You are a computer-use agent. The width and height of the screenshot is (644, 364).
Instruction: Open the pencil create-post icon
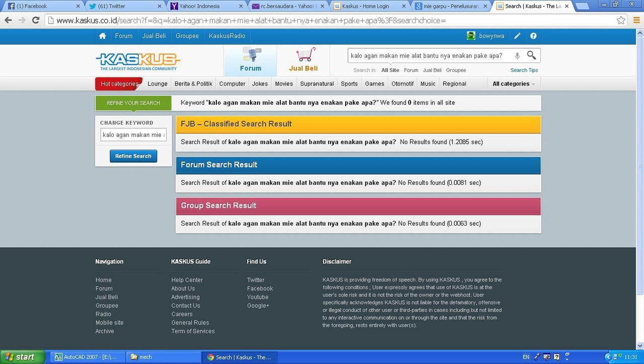(517, 36)
